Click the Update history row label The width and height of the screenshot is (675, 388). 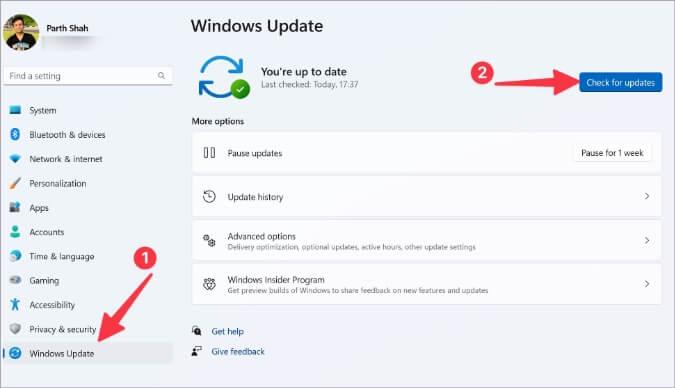point(255,197)
